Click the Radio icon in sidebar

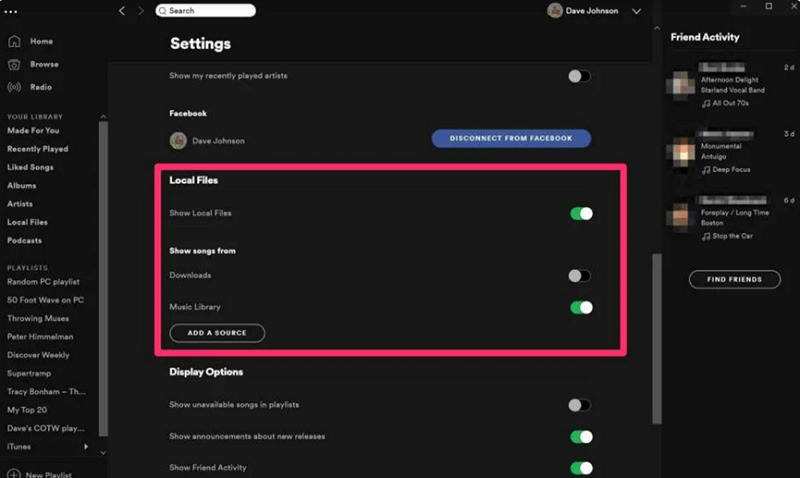(14, 87)
